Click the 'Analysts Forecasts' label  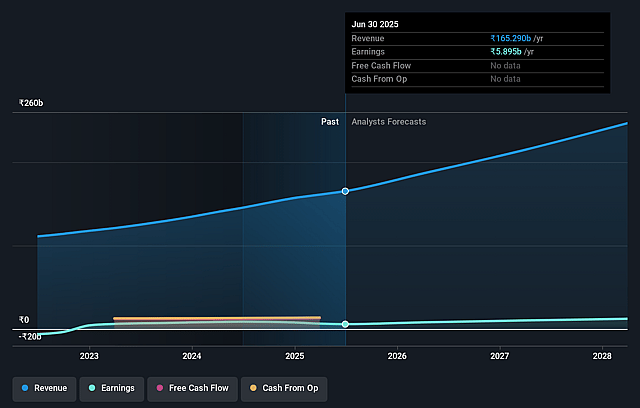[388, 122]
